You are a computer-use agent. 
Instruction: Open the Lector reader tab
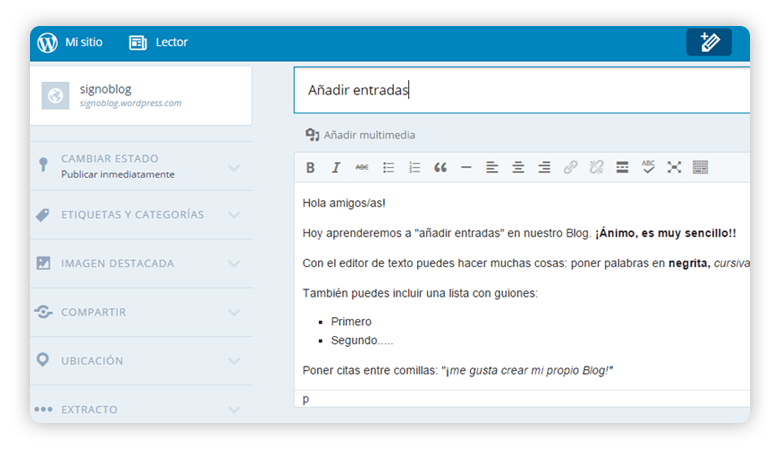coord(172,42)
